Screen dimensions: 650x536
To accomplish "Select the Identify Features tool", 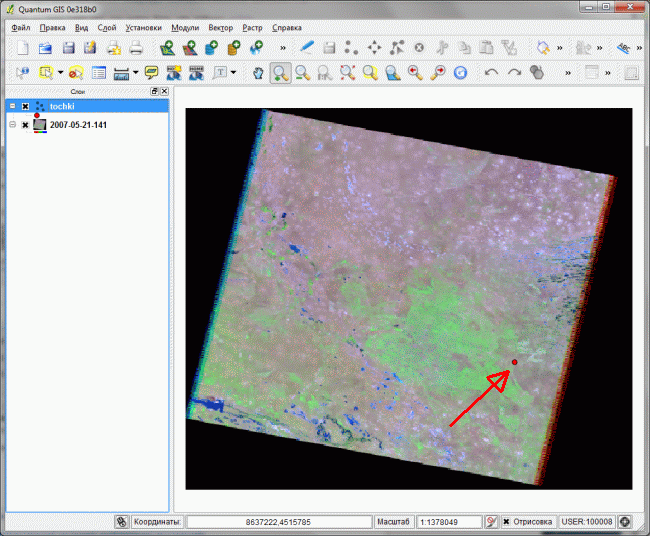I will 23,73.
